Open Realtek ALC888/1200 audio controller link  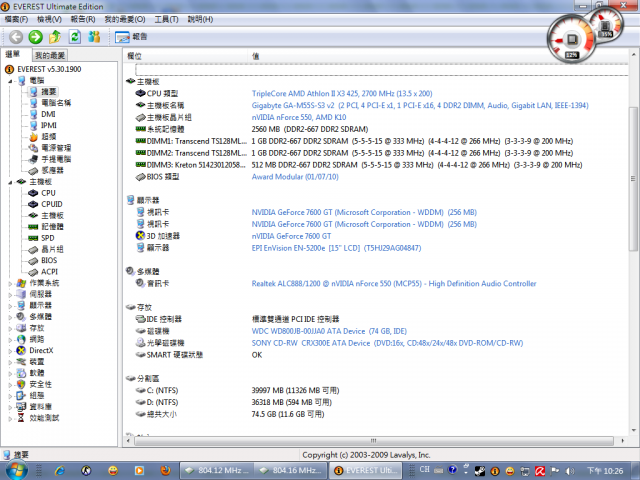pos(394,284)
